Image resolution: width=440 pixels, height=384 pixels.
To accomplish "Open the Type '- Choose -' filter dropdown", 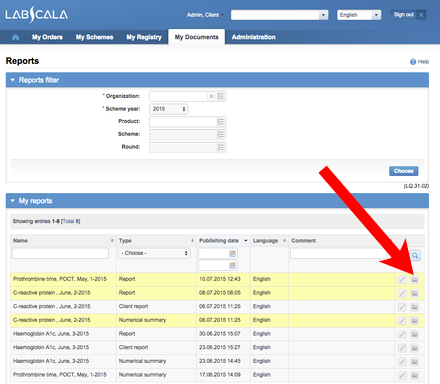I will [x=154, y=253].
